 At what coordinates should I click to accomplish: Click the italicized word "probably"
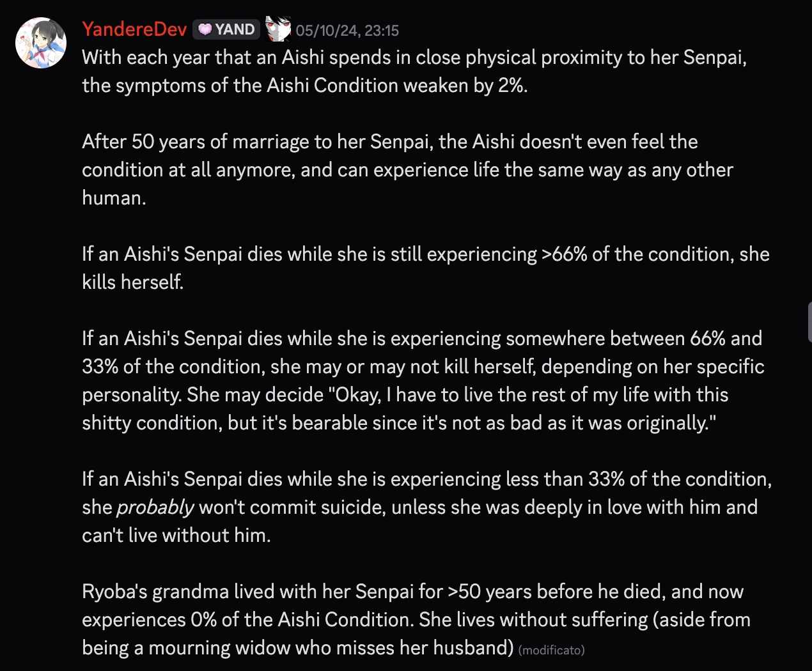tap(155, 507)
